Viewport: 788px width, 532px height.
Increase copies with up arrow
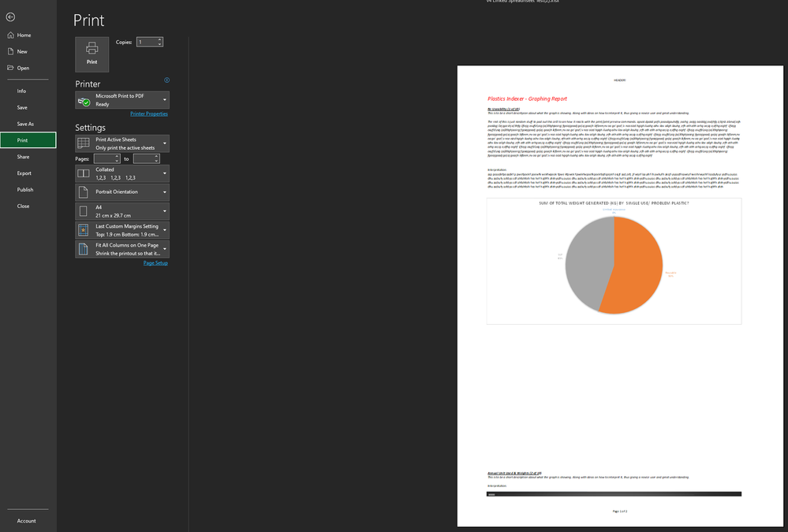click(160, 39)
